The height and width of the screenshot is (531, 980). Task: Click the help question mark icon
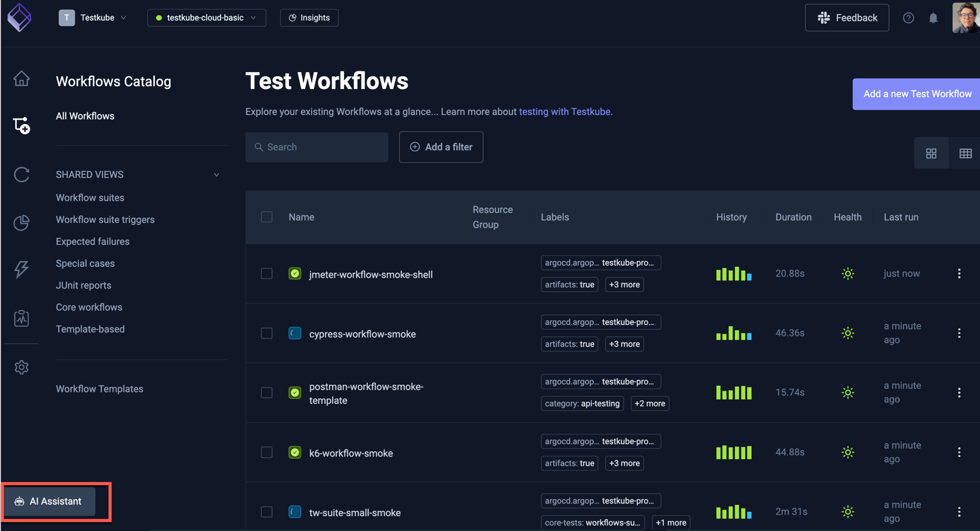point(908,18)
